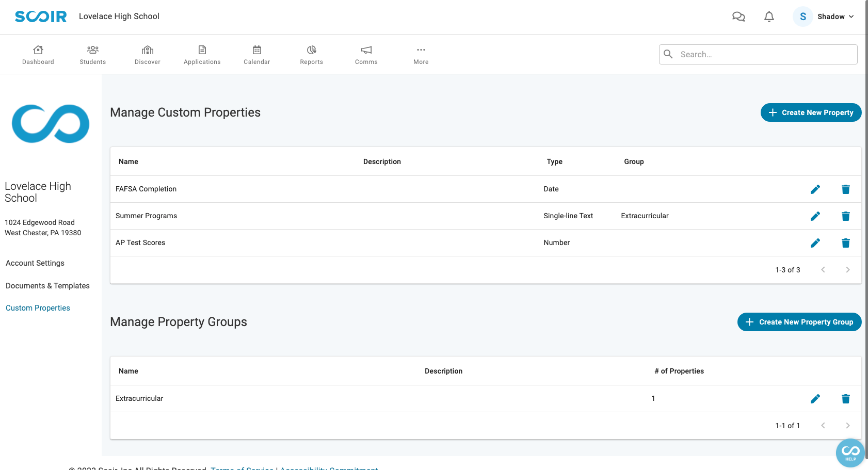The height and width of the screenshot is (470, 868).
Task: Open the messages chat icon
Action: click(738, 17)
